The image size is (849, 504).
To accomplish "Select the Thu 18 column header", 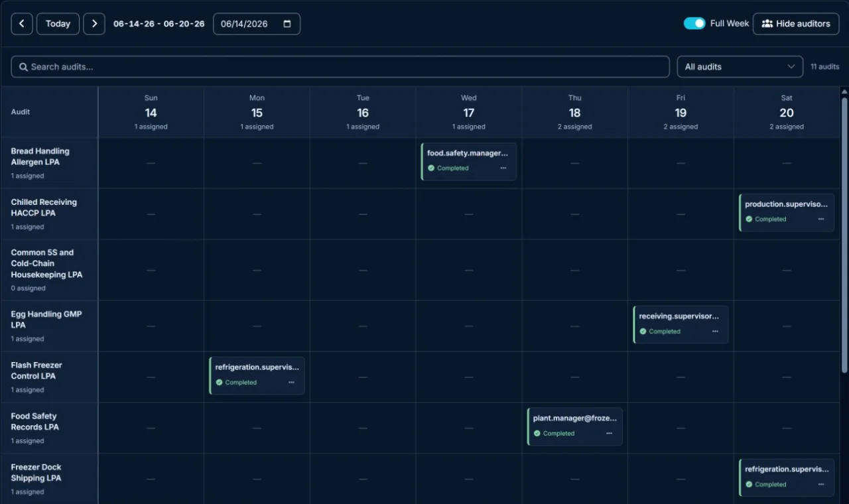I will 574,112.
